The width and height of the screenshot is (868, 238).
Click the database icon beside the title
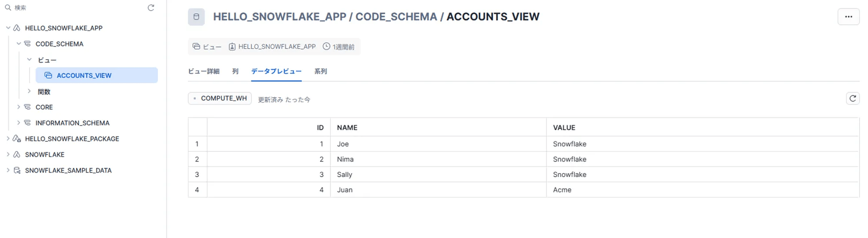196,17
